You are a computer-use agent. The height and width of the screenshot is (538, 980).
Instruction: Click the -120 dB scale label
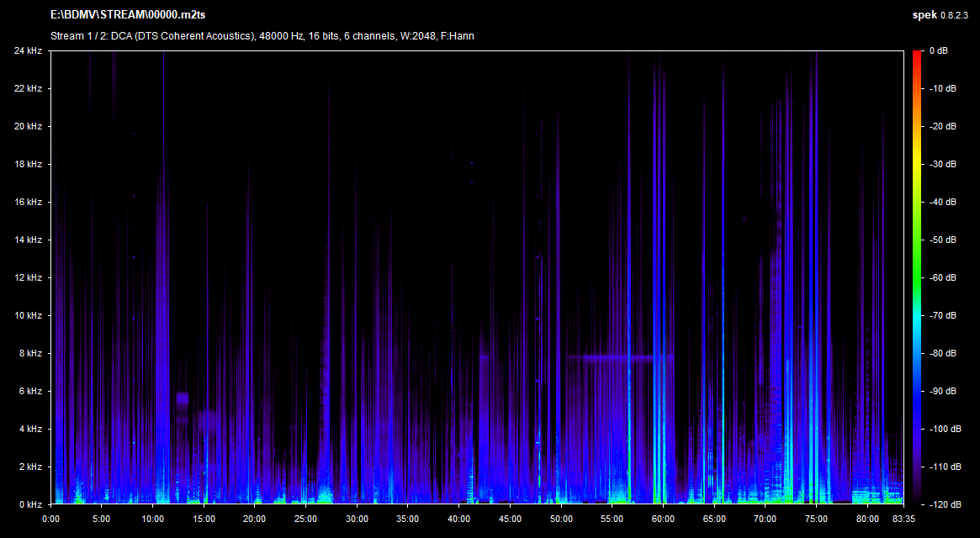(x=943, y=504)
